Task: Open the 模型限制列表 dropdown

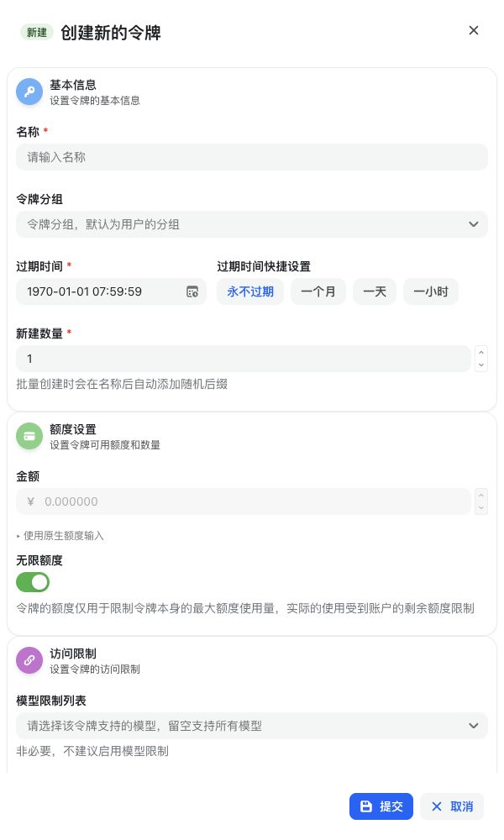Action: [x=252, y=726]
